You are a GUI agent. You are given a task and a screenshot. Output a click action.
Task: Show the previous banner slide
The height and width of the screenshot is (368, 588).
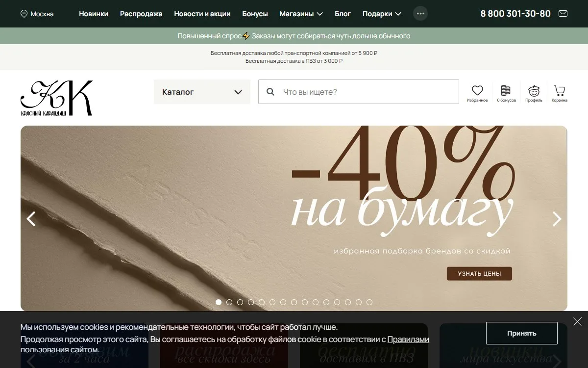coord(31,219)
